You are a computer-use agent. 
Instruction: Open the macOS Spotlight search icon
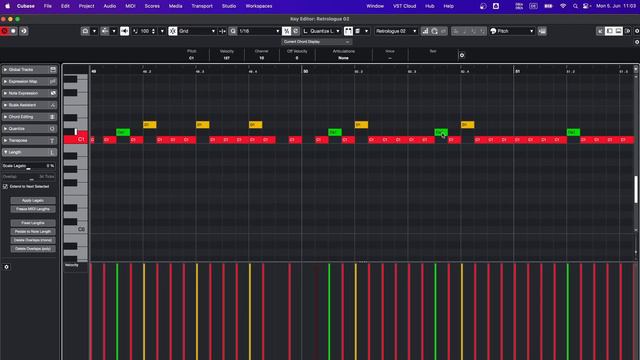coord(575,6)
